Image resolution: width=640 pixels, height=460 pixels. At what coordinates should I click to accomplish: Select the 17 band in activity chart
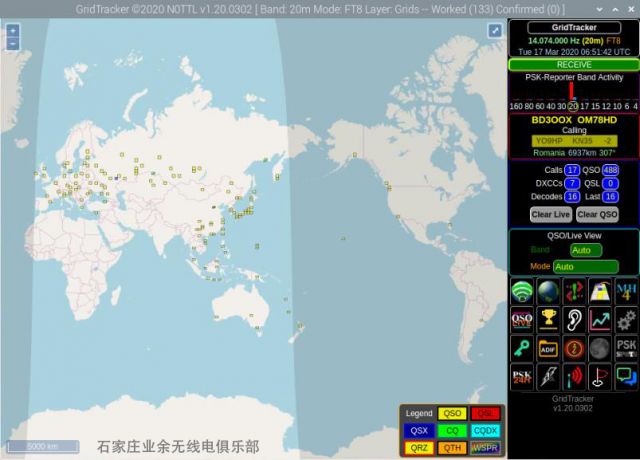pyautogui.click(x=584, y=106)
